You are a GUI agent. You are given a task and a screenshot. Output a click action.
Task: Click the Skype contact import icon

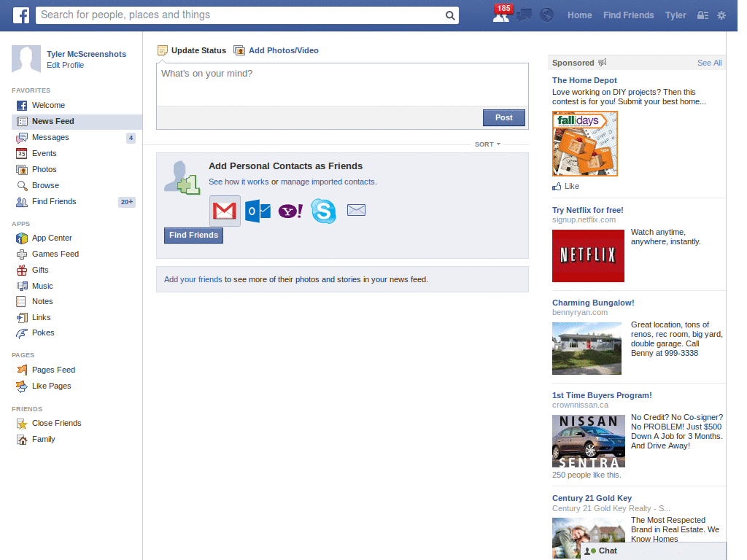[x=323, y=211]
